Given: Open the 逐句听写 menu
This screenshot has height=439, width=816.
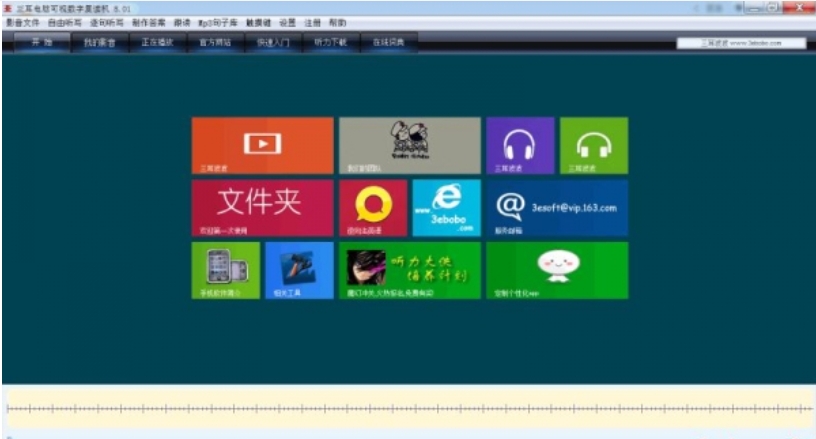Looking at the screenshot, I should (x=107, y=23).
